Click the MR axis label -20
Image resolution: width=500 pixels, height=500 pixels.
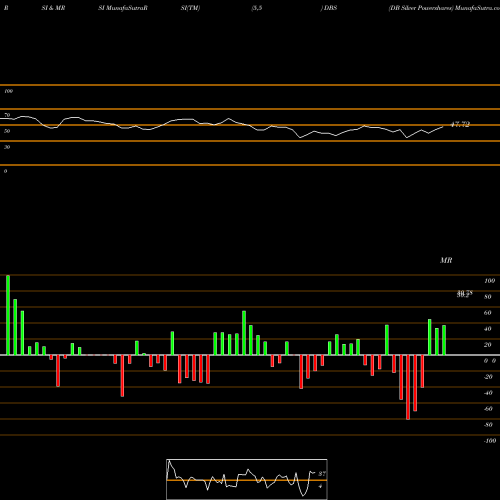click(x=488, y=377)
